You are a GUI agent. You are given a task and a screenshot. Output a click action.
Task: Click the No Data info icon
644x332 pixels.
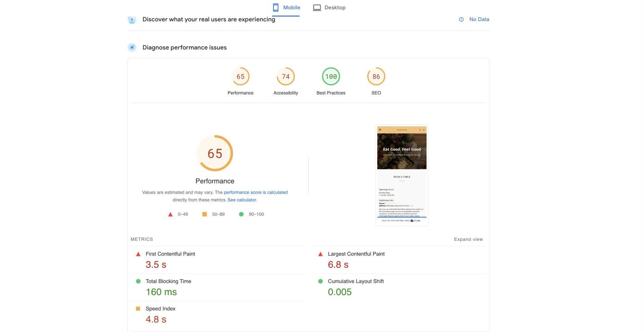click(461, 19)
